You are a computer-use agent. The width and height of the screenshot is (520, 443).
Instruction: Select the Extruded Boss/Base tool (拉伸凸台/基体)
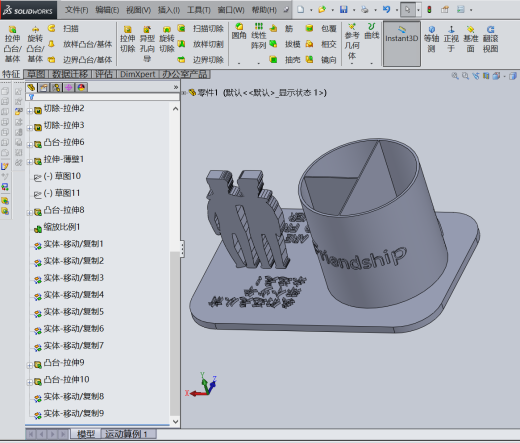point(12,44)
